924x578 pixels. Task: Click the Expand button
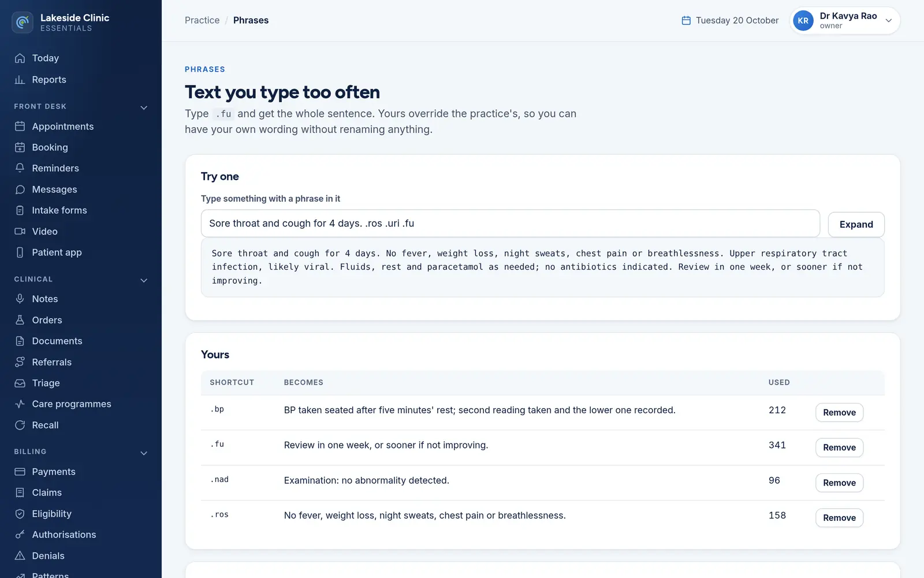856,224
